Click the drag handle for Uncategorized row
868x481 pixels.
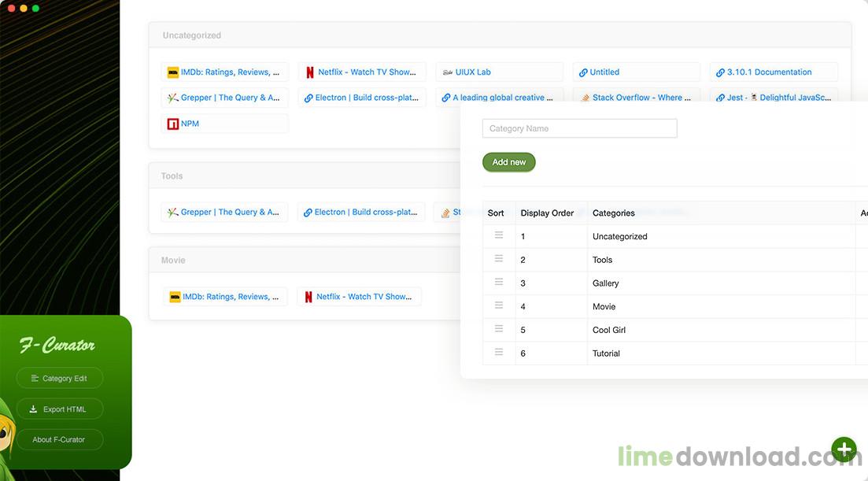[499, 235]
